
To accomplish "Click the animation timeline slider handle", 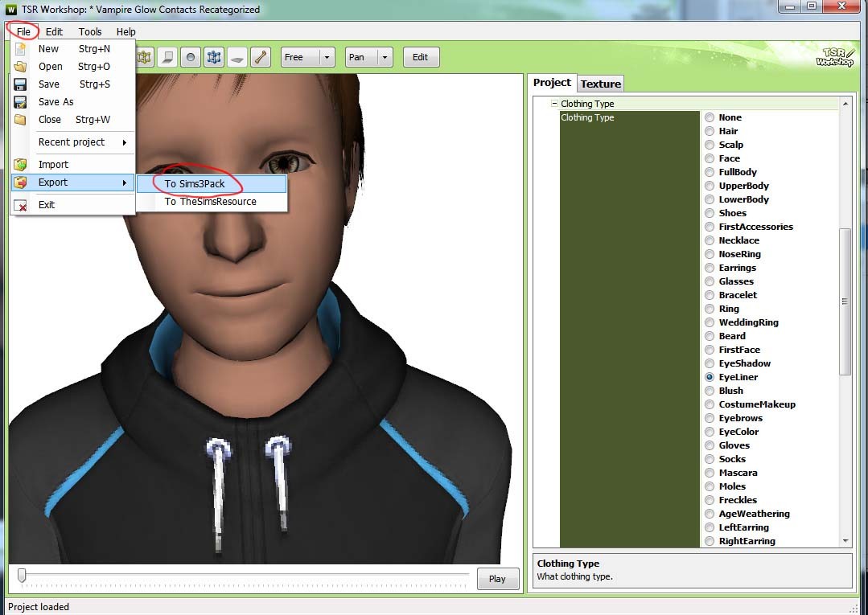I will [x=22, y=575].
